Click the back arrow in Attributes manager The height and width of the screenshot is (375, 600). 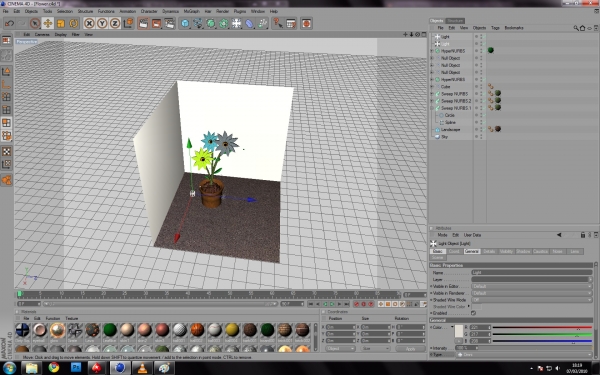[x=559, y=235]
